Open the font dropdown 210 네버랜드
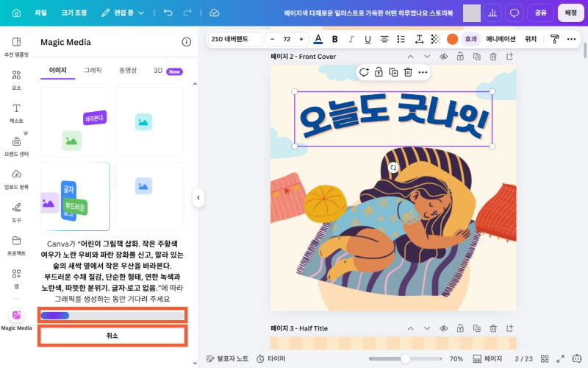The width and height of the screenshot is (588, 368). 235,39
